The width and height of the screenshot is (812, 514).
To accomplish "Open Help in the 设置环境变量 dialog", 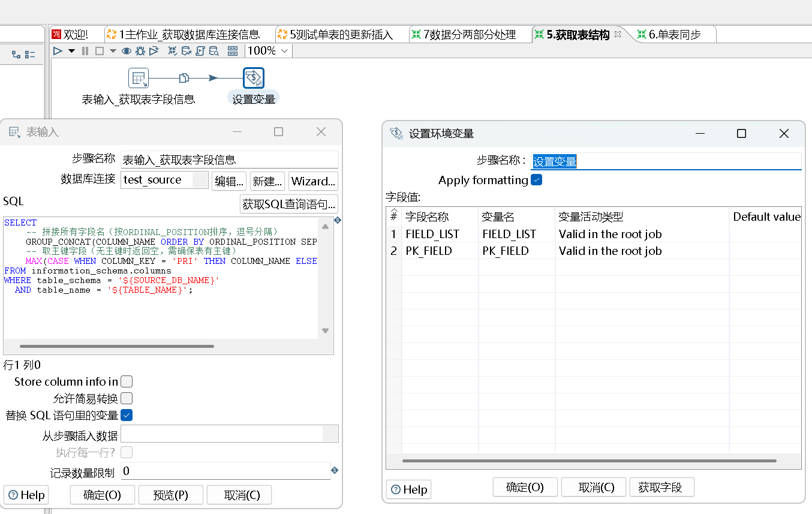I will coord(409,489).
